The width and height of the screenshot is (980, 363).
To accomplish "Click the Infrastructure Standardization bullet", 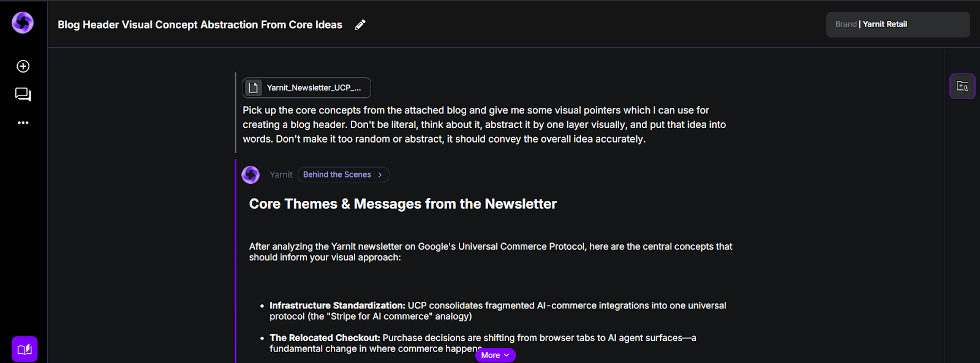I will (498, 311).
